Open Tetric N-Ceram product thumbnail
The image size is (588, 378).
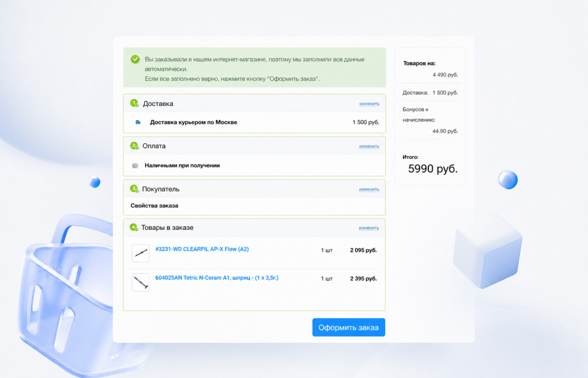(141, 282)
